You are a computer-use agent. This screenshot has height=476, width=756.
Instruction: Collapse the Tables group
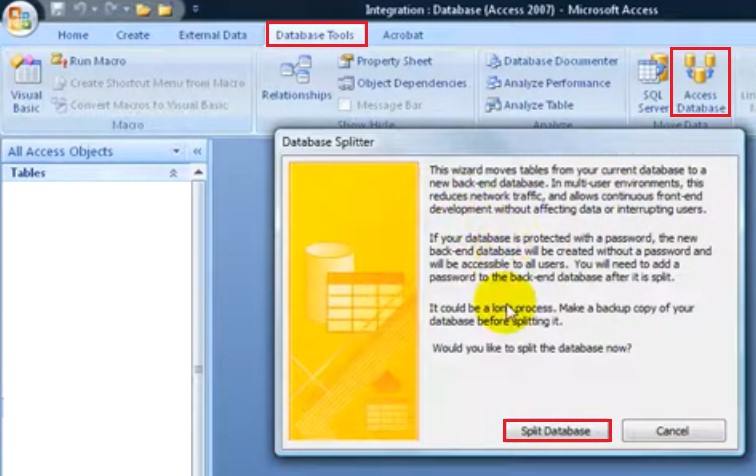coord(173,173)
